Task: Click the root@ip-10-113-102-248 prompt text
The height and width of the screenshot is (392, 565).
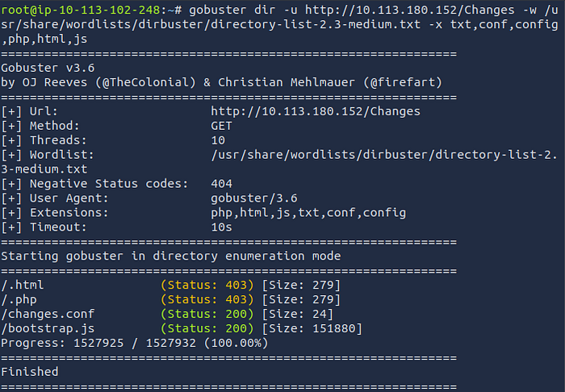Action: pos(81,10)
